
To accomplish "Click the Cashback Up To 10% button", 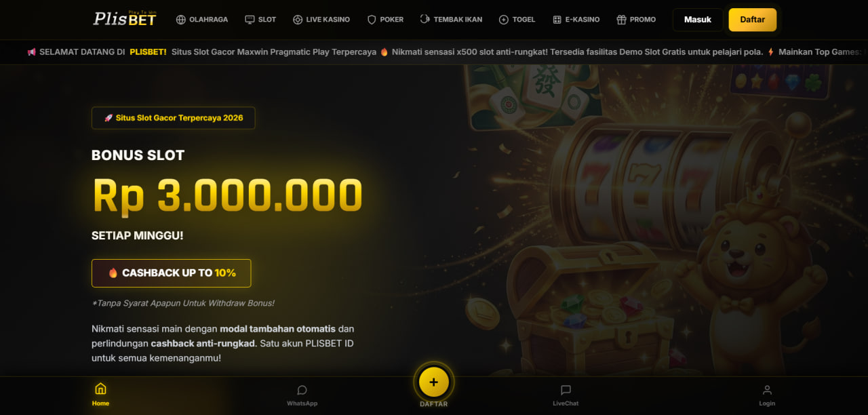I will (171, 273).
